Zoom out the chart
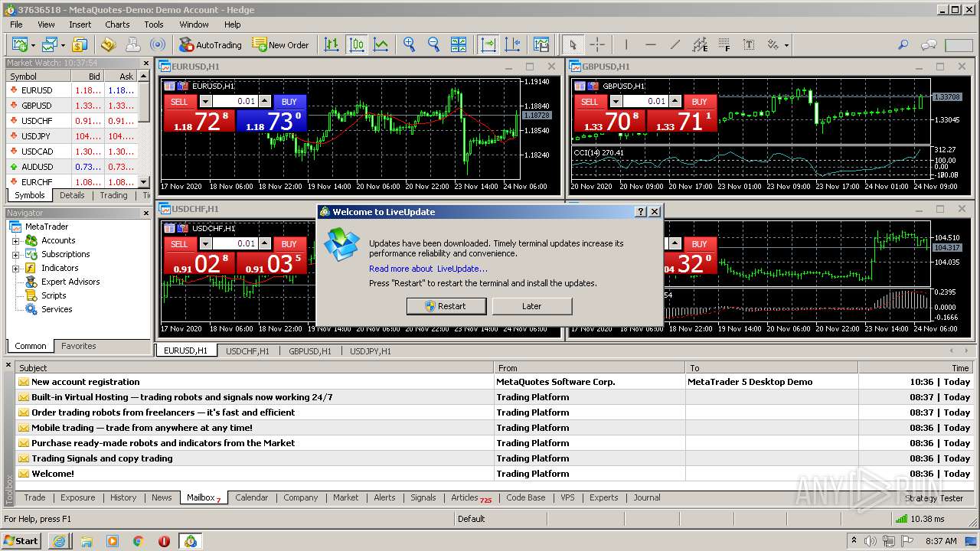The height and width of the screenshot is (551, 980). 433,44
